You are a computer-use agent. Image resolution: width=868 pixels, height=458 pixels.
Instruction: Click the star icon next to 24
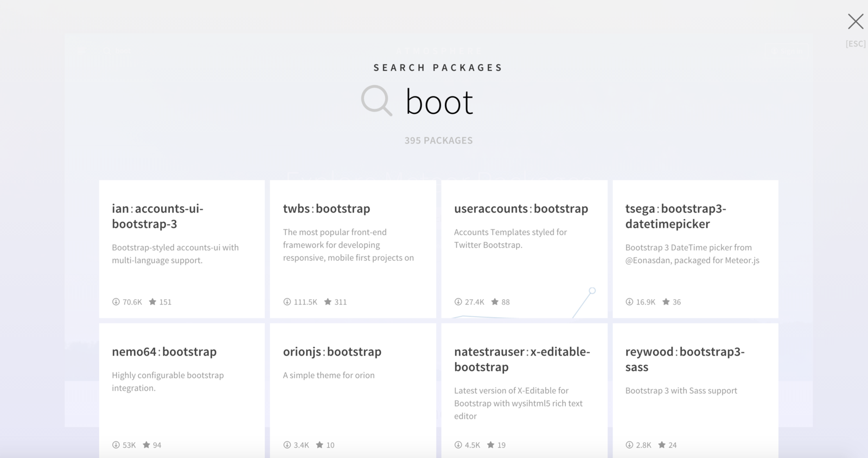click(x=662, y=445)
